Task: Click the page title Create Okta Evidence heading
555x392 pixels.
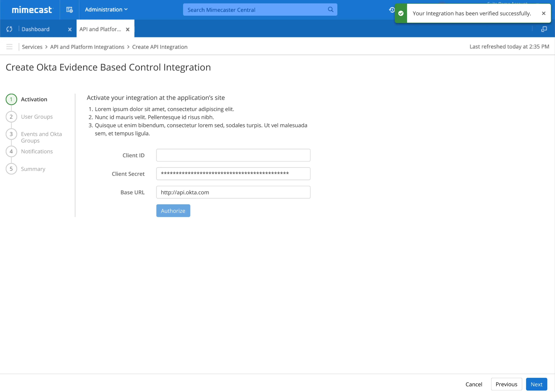Action: pyautogui.click(x=108, y=67)
